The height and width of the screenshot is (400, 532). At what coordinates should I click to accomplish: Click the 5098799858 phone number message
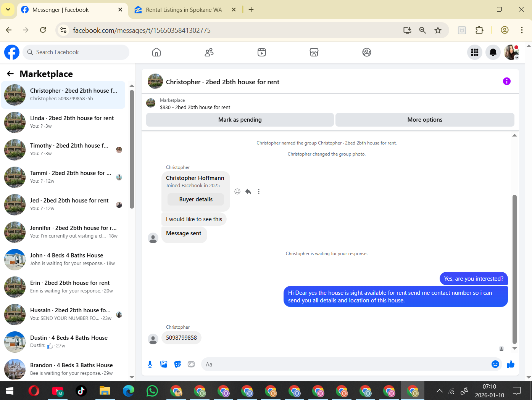[181, 338]
